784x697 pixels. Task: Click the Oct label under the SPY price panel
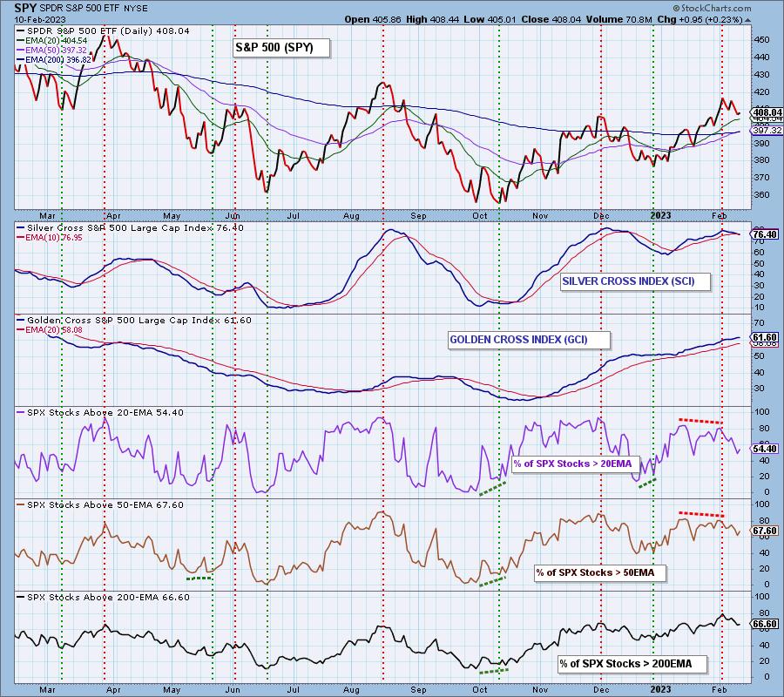(x=479, y=215)
